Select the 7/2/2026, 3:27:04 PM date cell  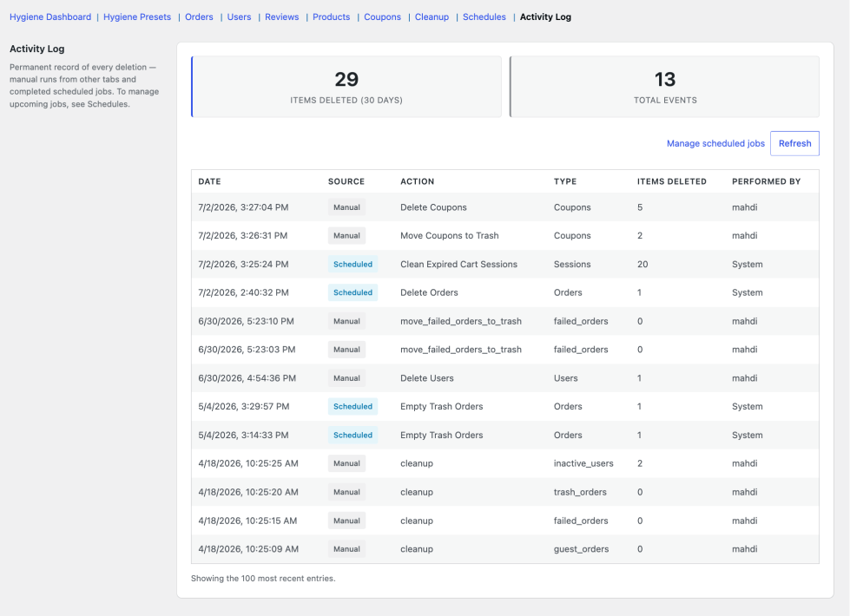coord(243,207)
